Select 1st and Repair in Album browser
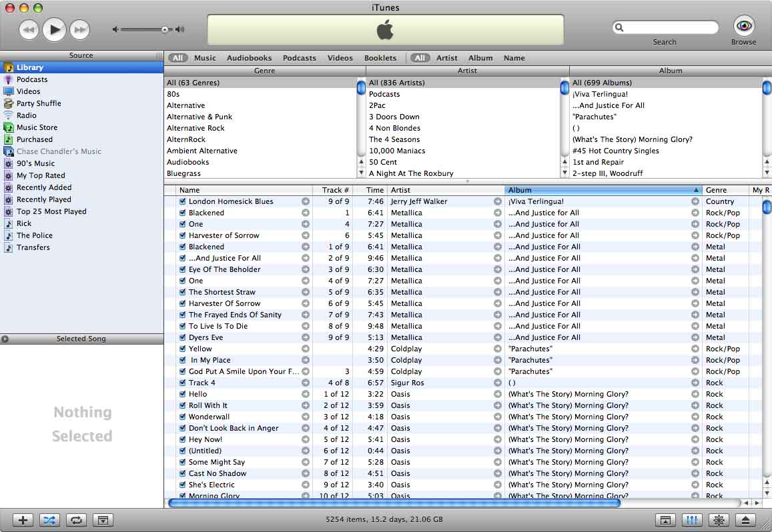This screenshot has width=772, height=532. [666, 162]
